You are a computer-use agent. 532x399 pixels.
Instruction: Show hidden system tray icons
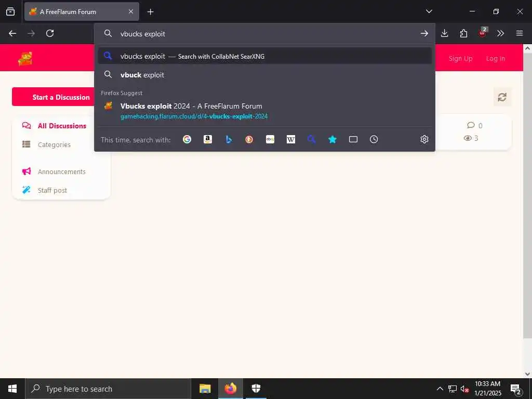[440, 389]
